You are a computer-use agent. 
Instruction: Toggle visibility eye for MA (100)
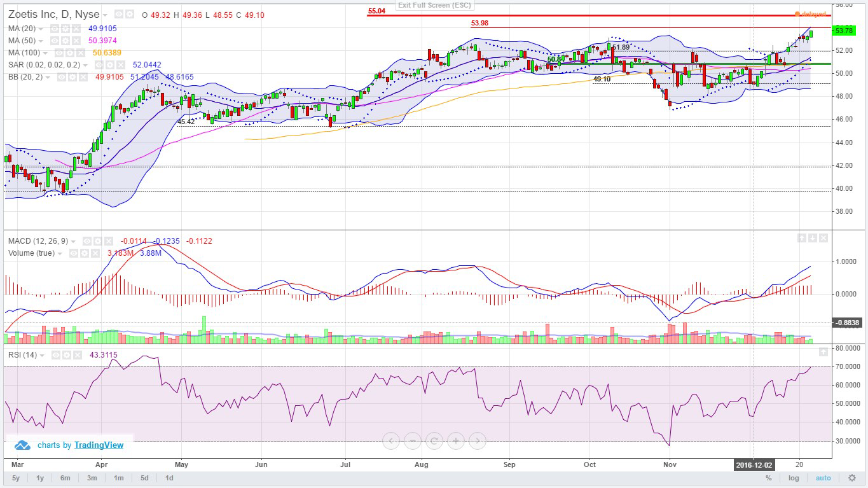[59, 53]
